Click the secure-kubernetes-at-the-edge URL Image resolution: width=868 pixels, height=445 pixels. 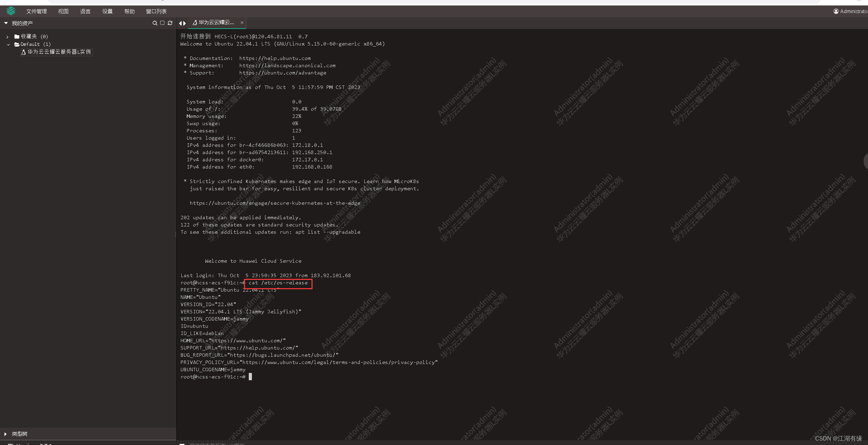tap(275, 203)
